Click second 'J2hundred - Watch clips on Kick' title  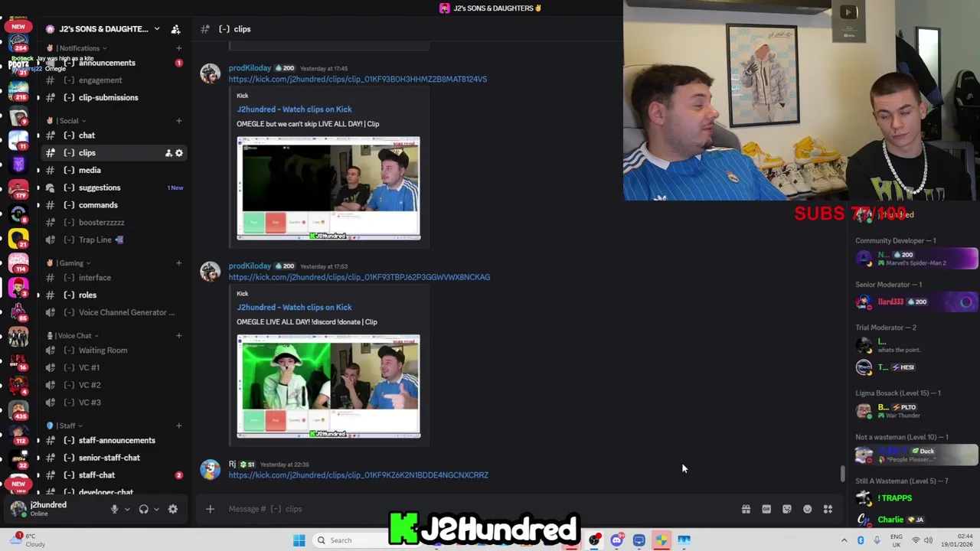point(294,308)
